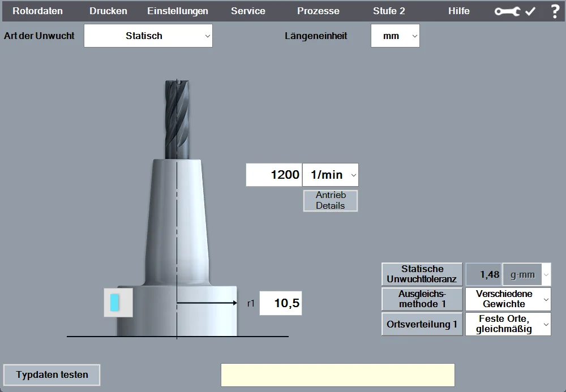Viewport: 566px width, 392px height.
Task: Open the Art der Unwucht dropdown
Action: (148, 36)
